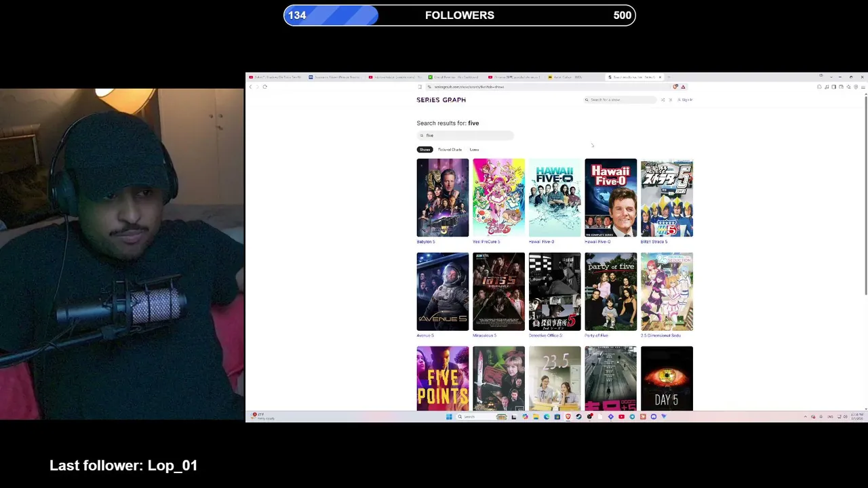Click the Sign In link

(686, 100)
